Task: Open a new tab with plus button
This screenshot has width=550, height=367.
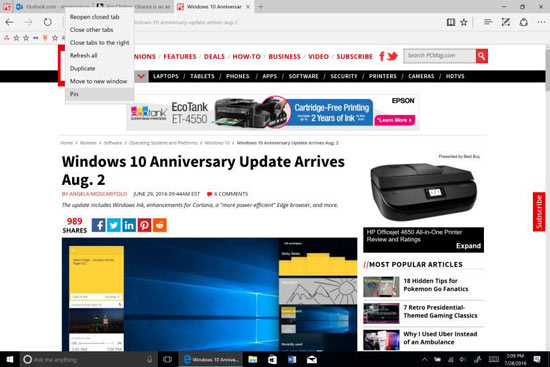Action: click(261, 7)
